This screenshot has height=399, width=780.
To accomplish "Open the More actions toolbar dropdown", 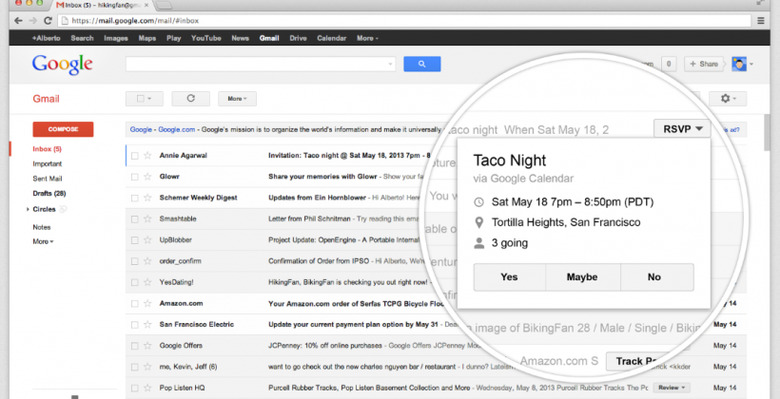I will [237, 99].
